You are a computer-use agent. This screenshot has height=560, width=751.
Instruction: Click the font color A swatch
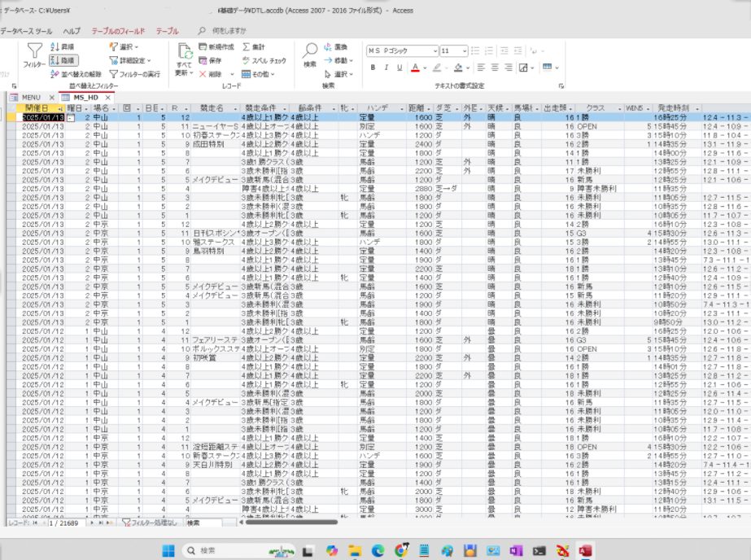pos(414,68)
